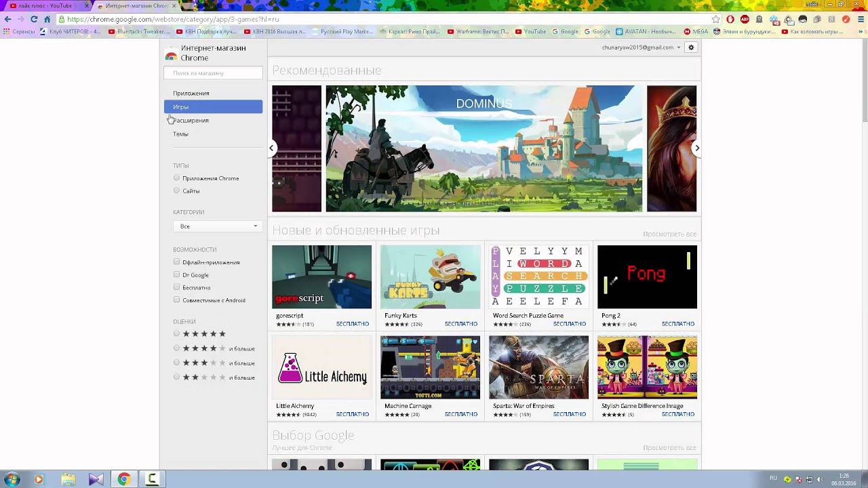Open Machine Carnage game thumbnail
Image resolution: width=868 pixels, height=488 pixels.
coord(430,367)
